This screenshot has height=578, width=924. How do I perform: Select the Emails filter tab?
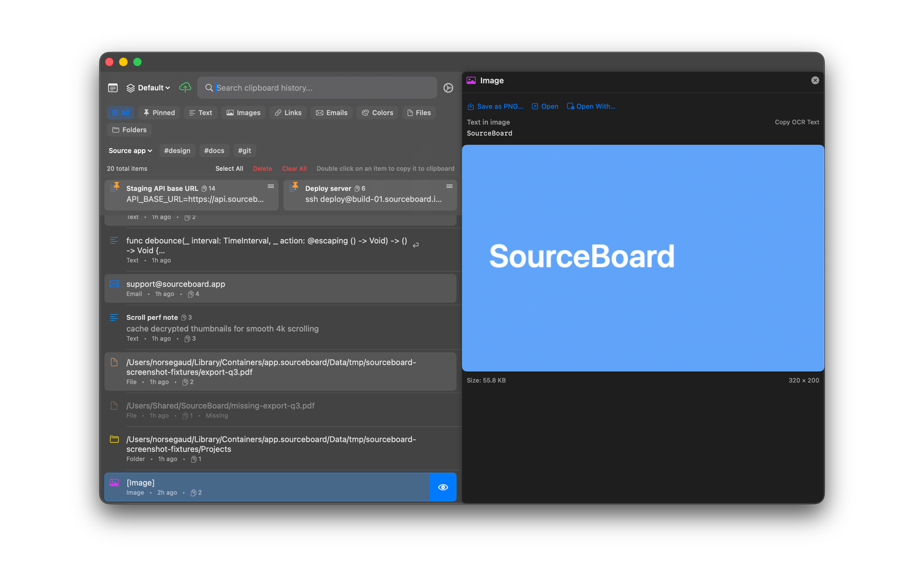tap(331, 112)
